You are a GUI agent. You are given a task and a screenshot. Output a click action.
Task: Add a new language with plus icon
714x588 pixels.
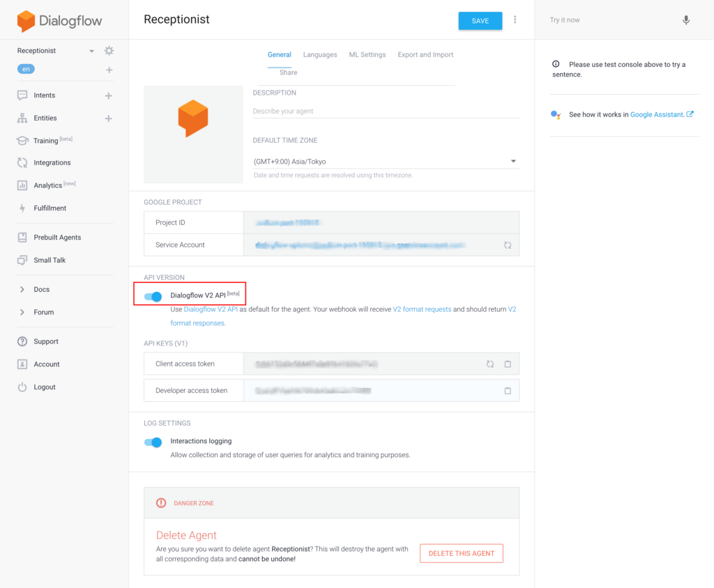click(109, 70)
